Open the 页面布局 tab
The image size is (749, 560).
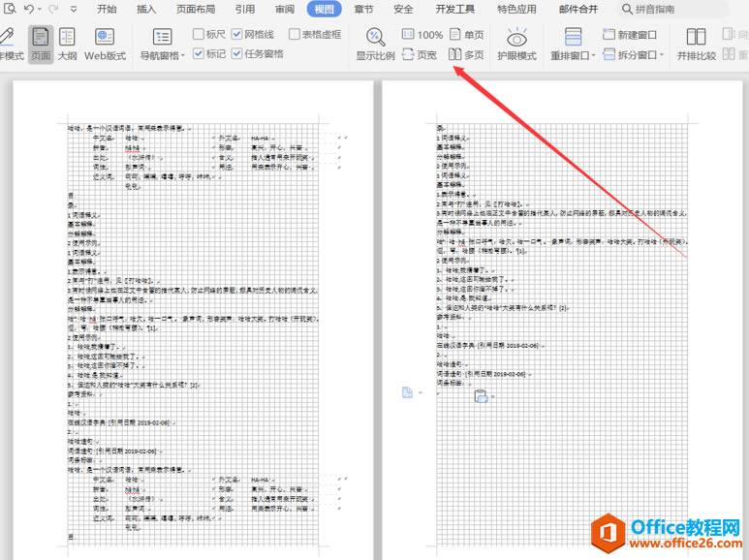click(x=196, y=9)
